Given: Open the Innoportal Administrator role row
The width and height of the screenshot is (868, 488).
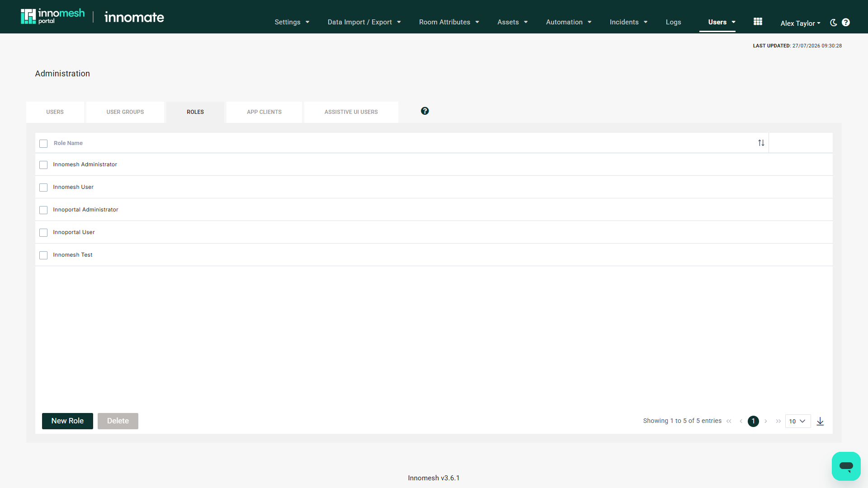Looking at the screenshot, I should tap(434, 210).
